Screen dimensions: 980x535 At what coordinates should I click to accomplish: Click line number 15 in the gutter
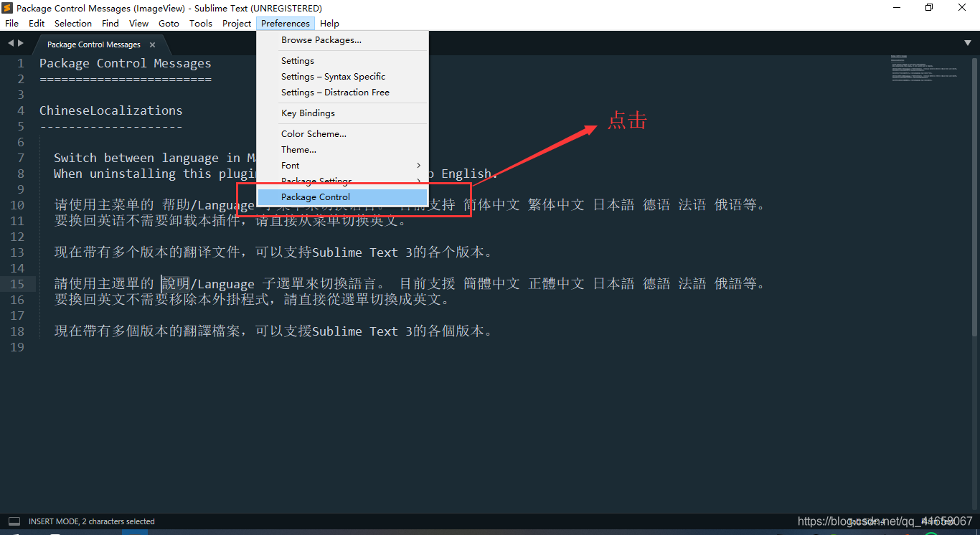tap(17, 284)
